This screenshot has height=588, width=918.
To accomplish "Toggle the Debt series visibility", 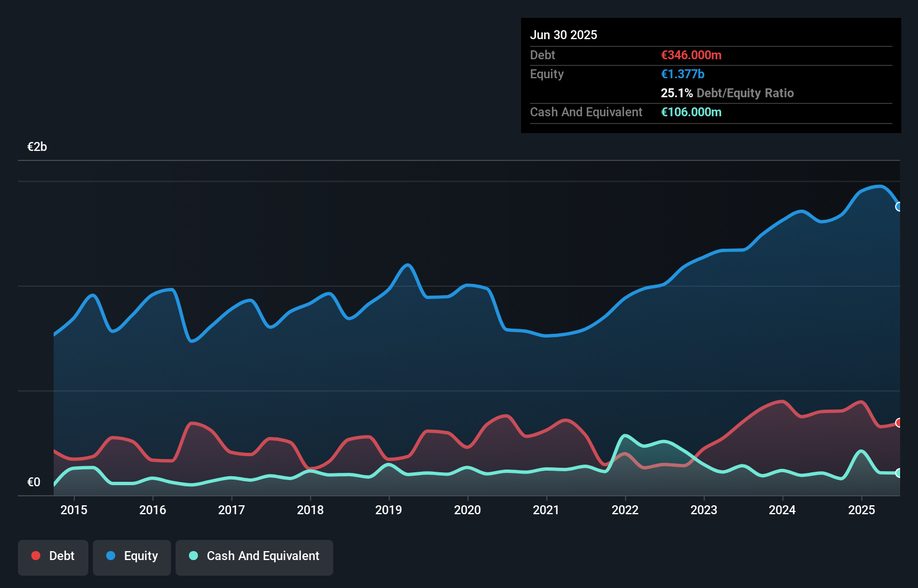I will point(53,557).
